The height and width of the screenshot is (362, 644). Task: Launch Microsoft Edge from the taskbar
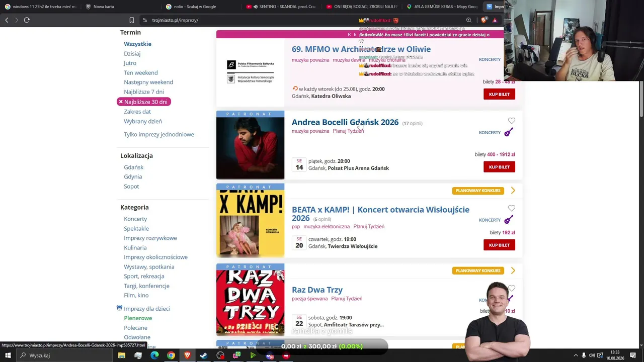(154, 355)
